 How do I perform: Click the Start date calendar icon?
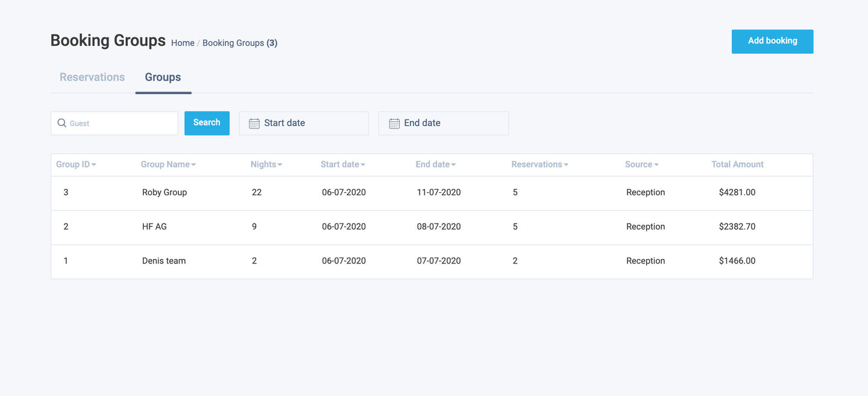[254, 123]
